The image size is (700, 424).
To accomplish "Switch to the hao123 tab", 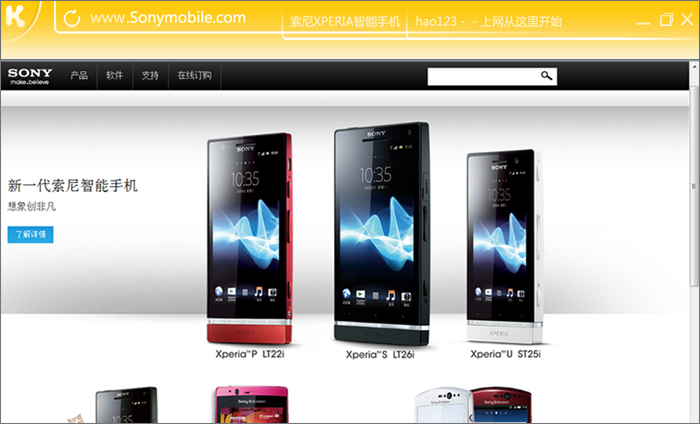I will (x=489, y=21).
